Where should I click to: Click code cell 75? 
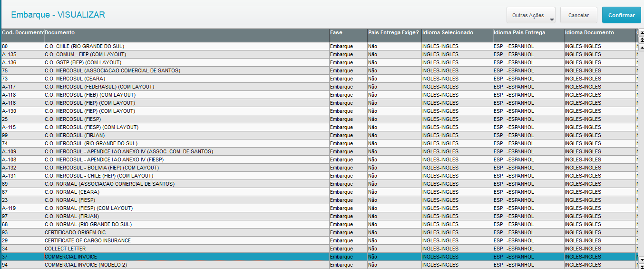(22, 70)
